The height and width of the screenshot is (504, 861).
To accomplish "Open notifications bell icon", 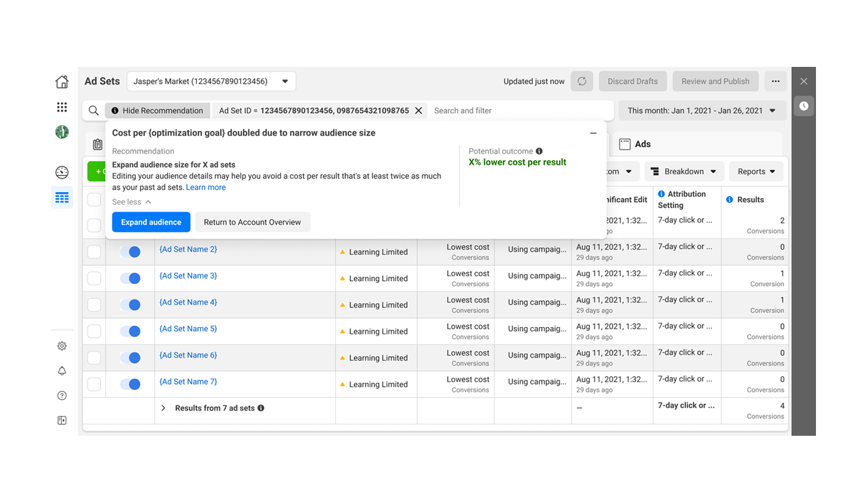I will (62, 371).
